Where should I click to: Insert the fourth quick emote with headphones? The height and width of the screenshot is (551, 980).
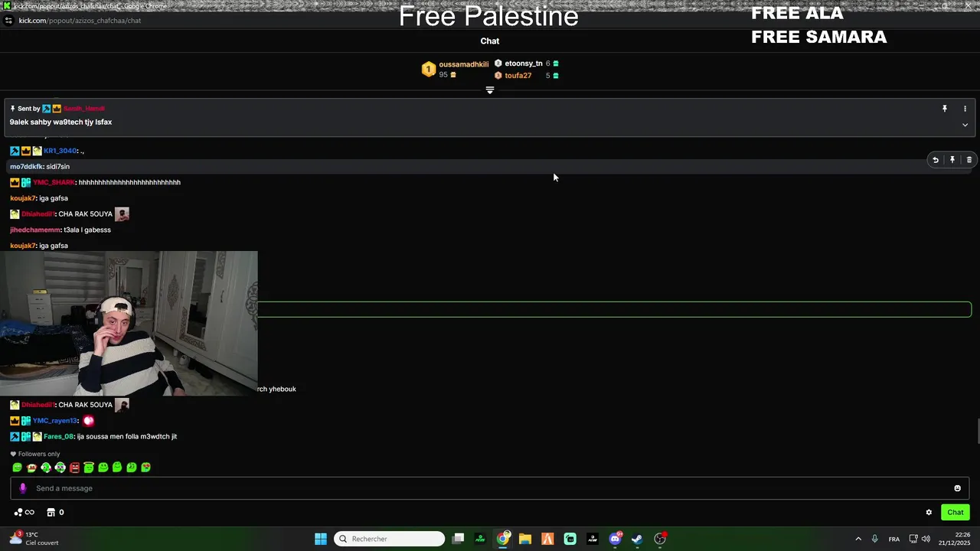pyautogui.click(x=60, y=467)
